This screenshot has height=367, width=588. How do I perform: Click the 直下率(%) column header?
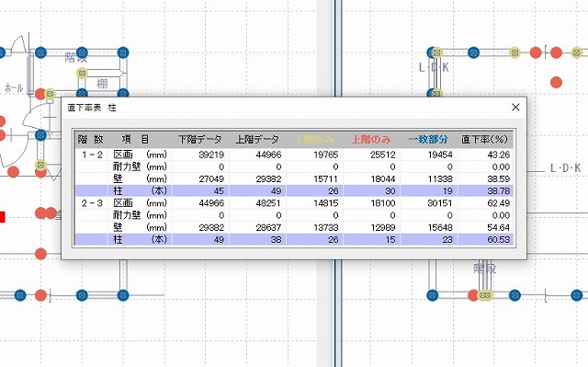pos(484,140)
